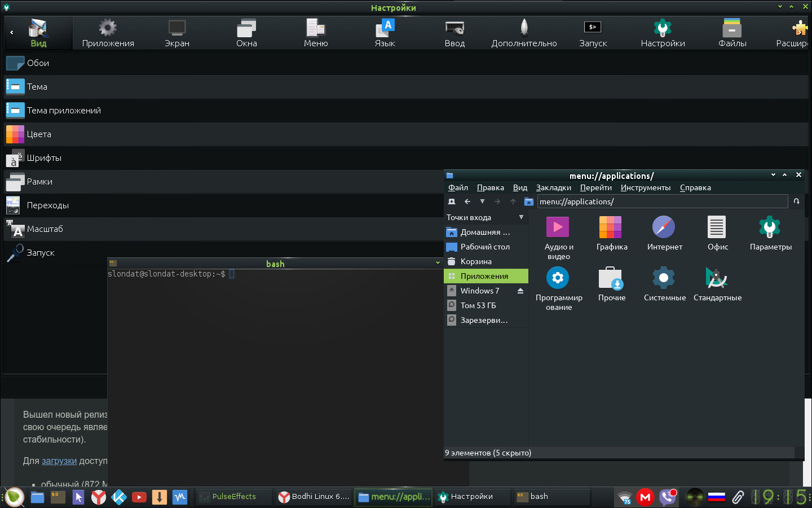The height and width of the screenshot is (508, 812).
Task: Go up one folder in file manager
Action: (513, 202)
